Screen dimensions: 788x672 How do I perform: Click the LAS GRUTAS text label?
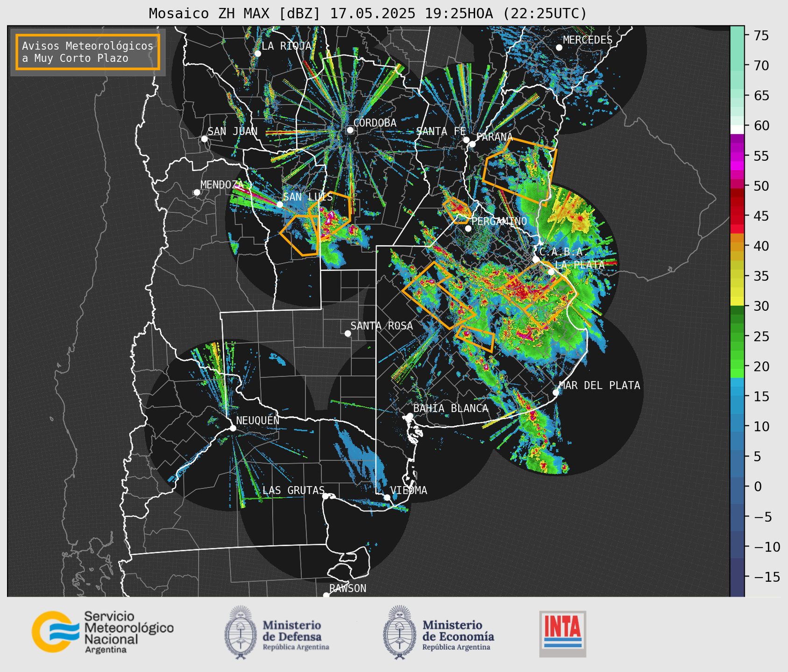coord(293,490)
